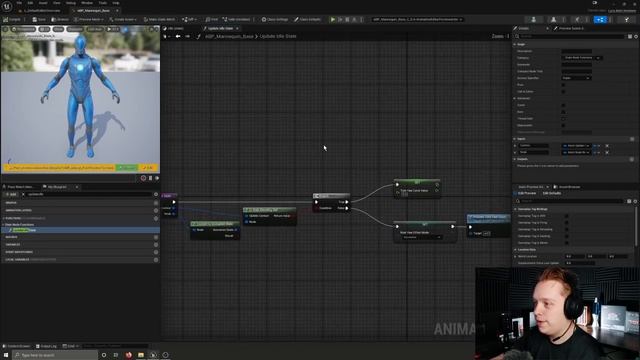640x360 pixels.
Task: Add a new output parameter
Action: [632, 159]
